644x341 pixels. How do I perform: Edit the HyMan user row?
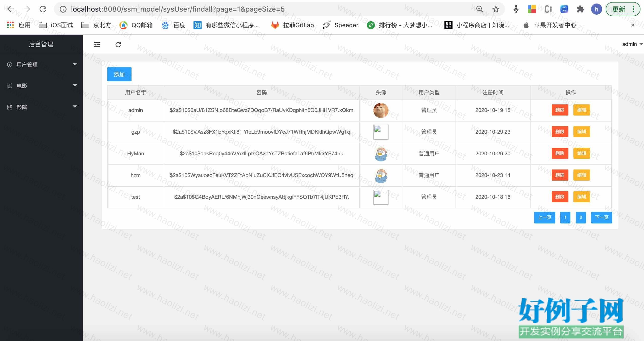(581, 153)
